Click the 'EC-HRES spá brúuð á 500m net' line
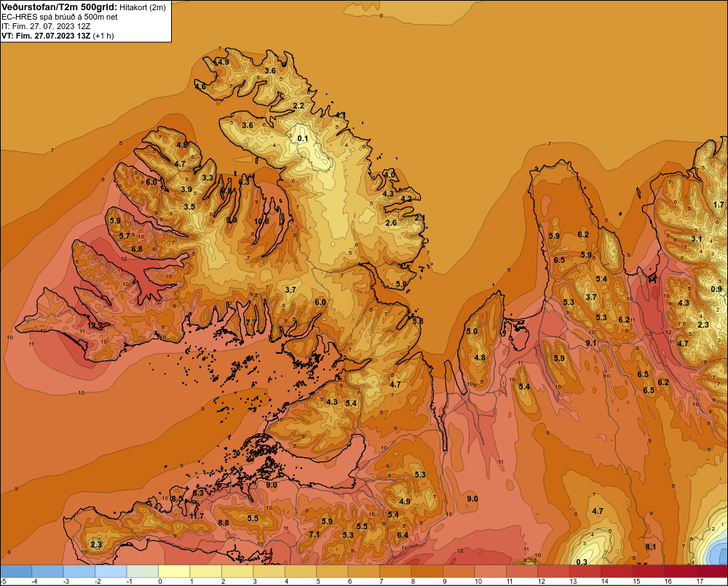The image size is (728, 586). click(60, 17)
